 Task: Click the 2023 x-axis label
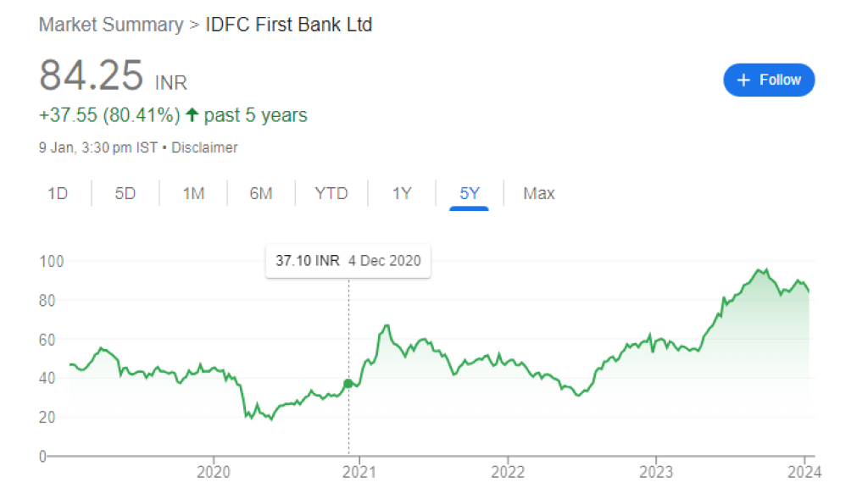(x=655, y=471)
